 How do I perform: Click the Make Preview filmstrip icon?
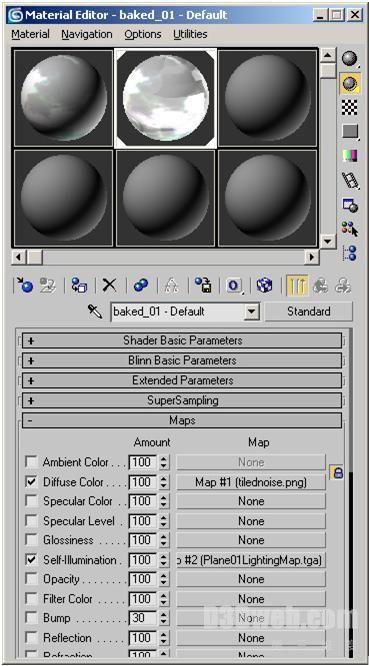350,181
